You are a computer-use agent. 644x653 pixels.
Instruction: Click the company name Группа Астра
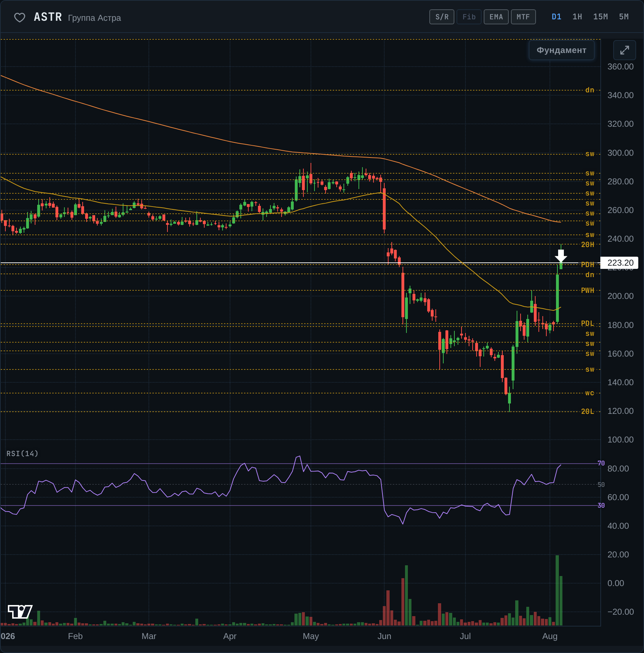pyautogui.click(x=94, y=18)
